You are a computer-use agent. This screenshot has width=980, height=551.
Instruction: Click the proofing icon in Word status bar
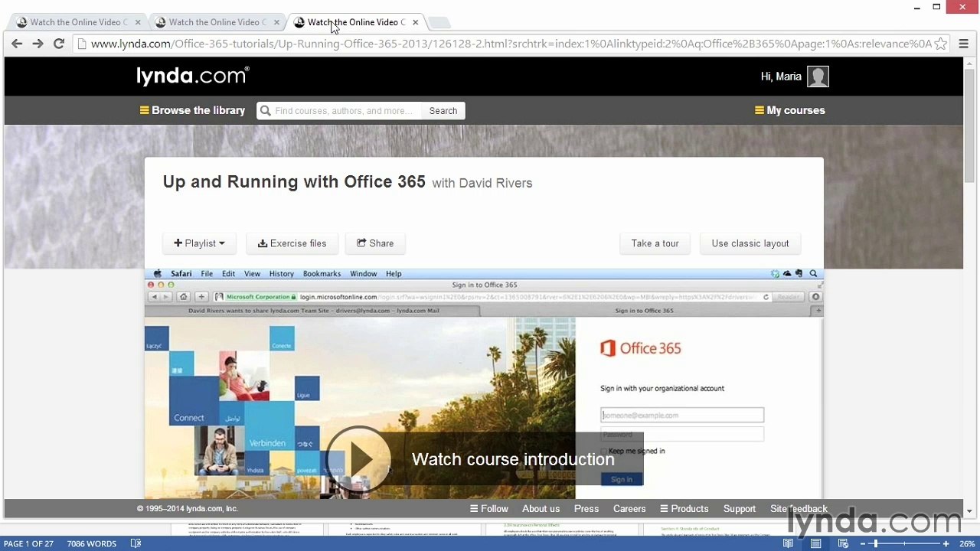coord(136,544)
